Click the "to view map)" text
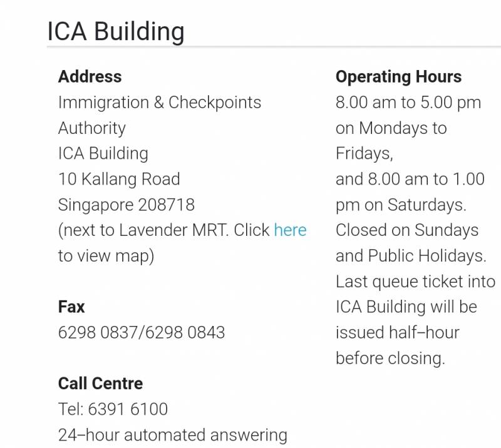Image resolution: width=501 pixels, height=448 pixels. [106, 256]
